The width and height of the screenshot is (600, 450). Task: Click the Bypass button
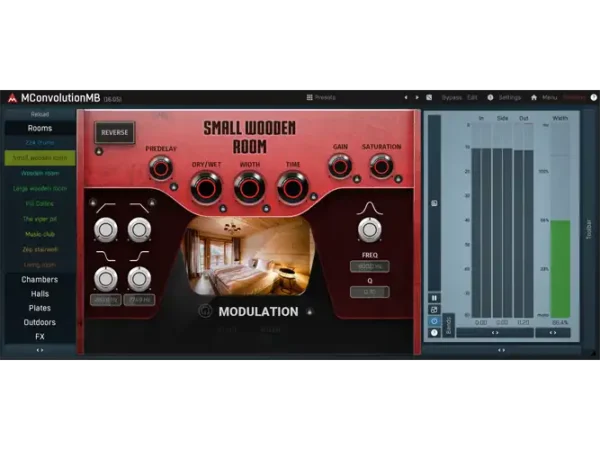point(452,98)
